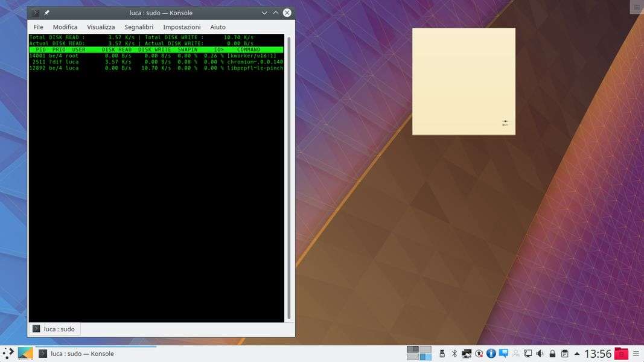Open the Segnalibri menu
The height and width of the screenshot is (362, 644).
tap(139, 27)
